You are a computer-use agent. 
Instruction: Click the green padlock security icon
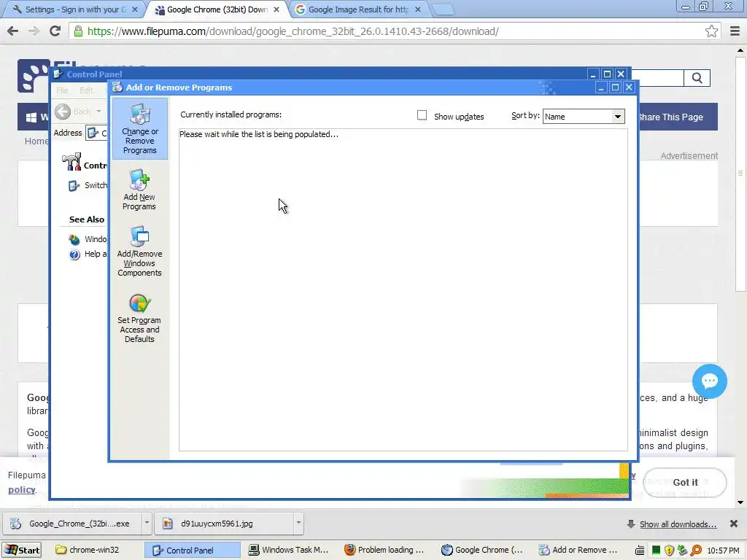coord(78,31)
